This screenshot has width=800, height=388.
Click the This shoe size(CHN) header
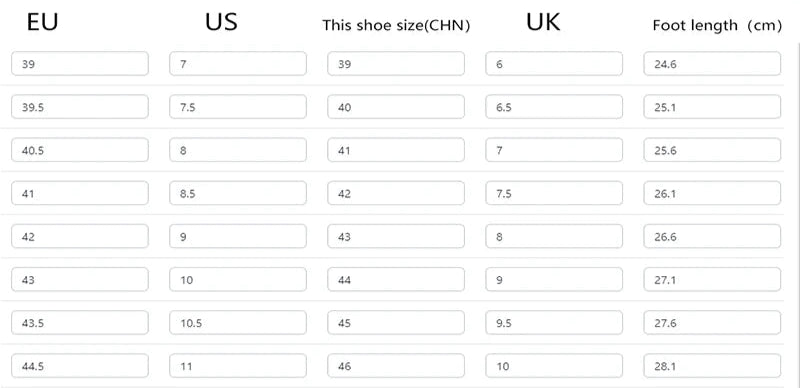pos(396,26)
